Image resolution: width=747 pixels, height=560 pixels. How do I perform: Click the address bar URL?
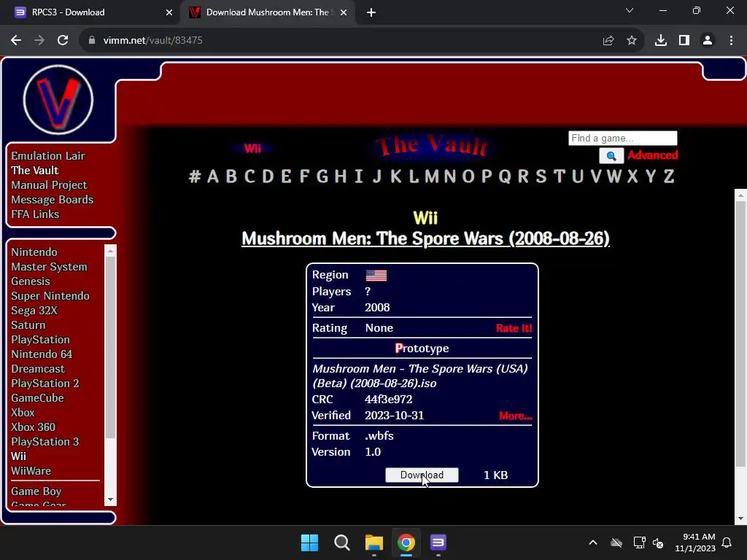click(153, 41)
